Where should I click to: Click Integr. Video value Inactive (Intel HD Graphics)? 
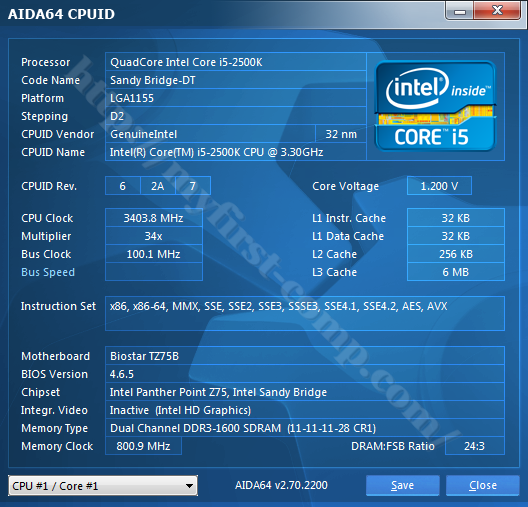click(305, 410)
